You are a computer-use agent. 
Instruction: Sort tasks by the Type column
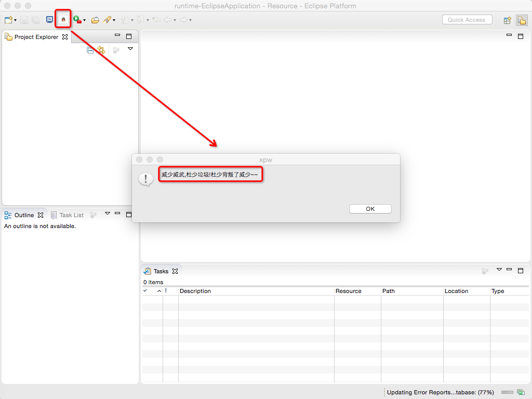tap(510, 291)
